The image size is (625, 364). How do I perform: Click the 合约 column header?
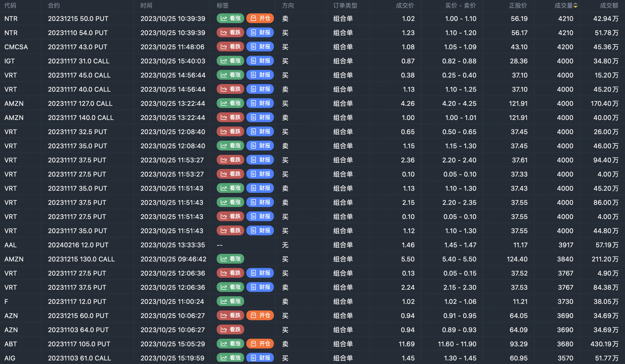54,6
